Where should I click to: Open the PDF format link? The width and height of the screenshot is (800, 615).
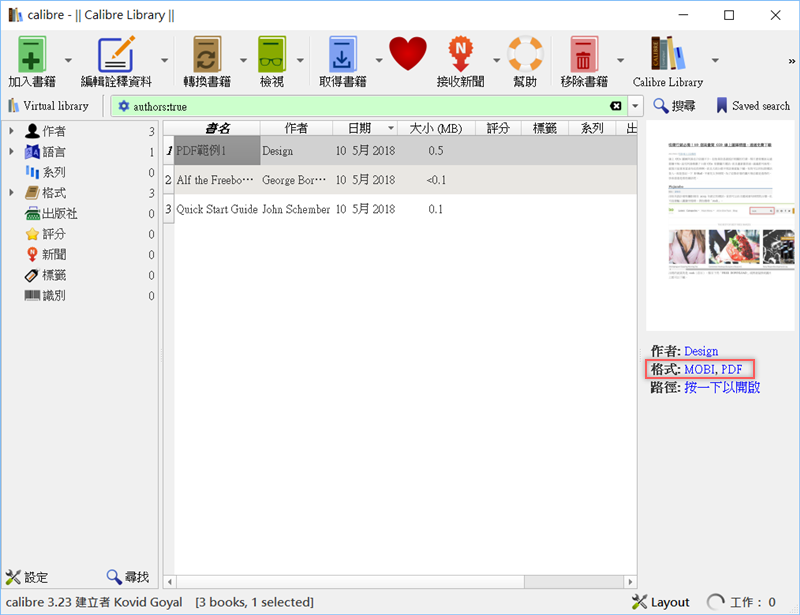731,369
